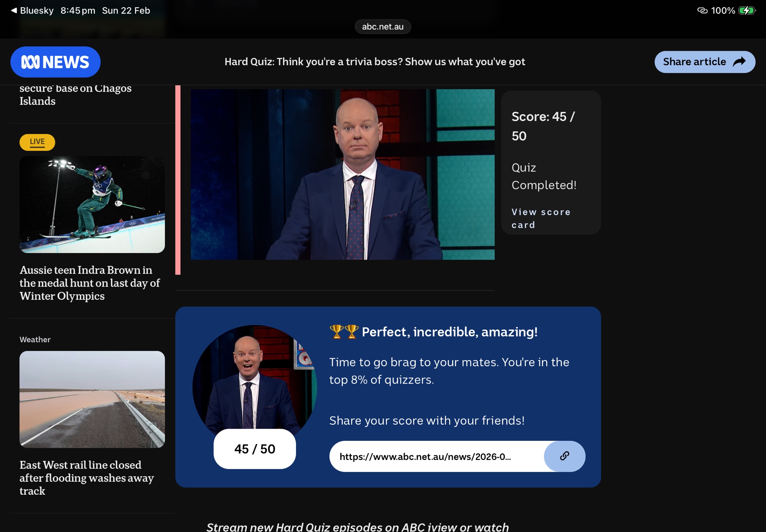Click the skier Winter Olympics thumbnail
This screenshot has height=532, width=766.
(x=92, y=204)
